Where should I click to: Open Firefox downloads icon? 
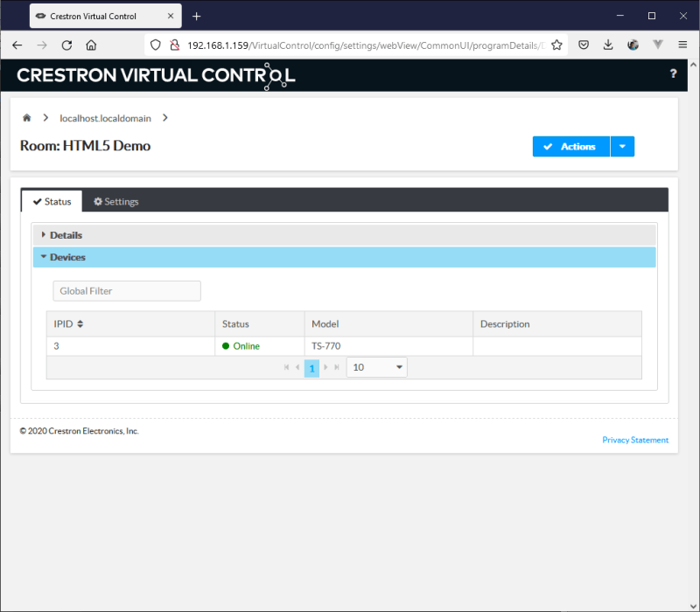click(607, 45)
